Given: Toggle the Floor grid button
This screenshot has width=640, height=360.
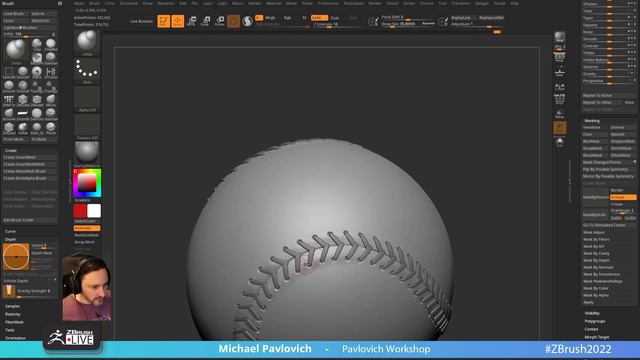Looking at the screenshot, I should pos(560,72).
